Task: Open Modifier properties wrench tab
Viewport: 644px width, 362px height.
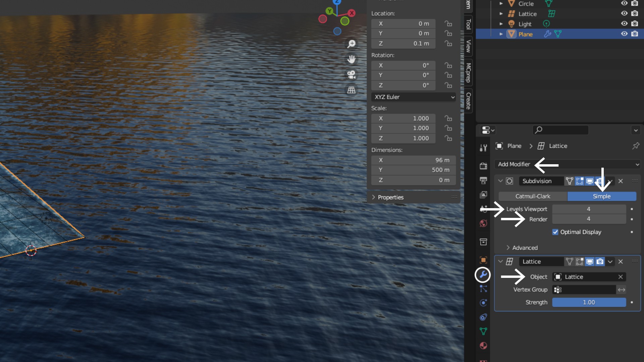Action: pos(483,275)
